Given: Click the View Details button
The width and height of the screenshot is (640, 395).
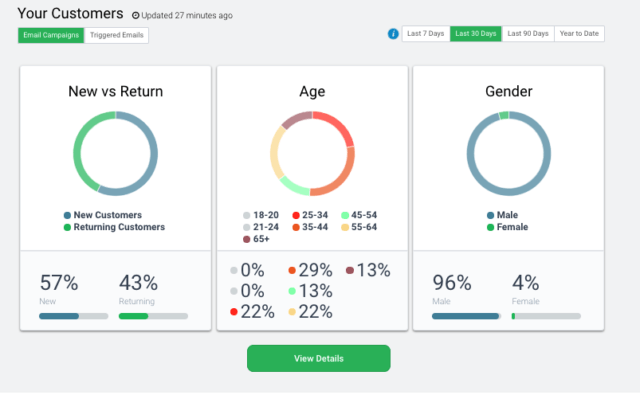Looking at the screenshot, I should point(319,359).
